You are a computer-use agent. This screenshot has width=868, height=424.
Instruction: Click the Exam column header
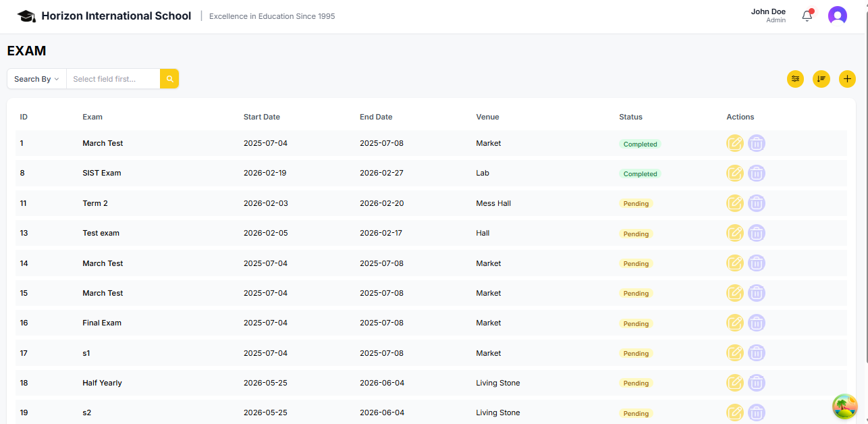92,117
